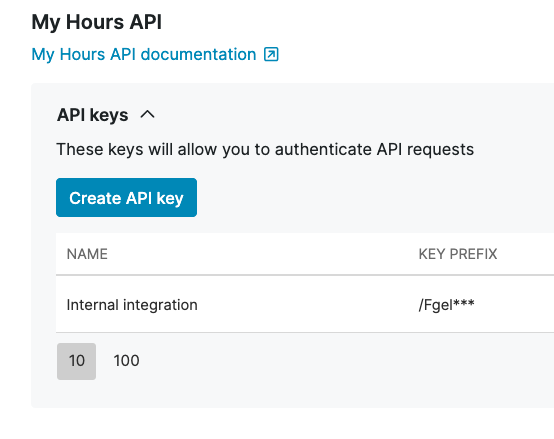Collapse the API keys section chevron
This screenshot has width=554, height=439.
[x=147, y=114]
